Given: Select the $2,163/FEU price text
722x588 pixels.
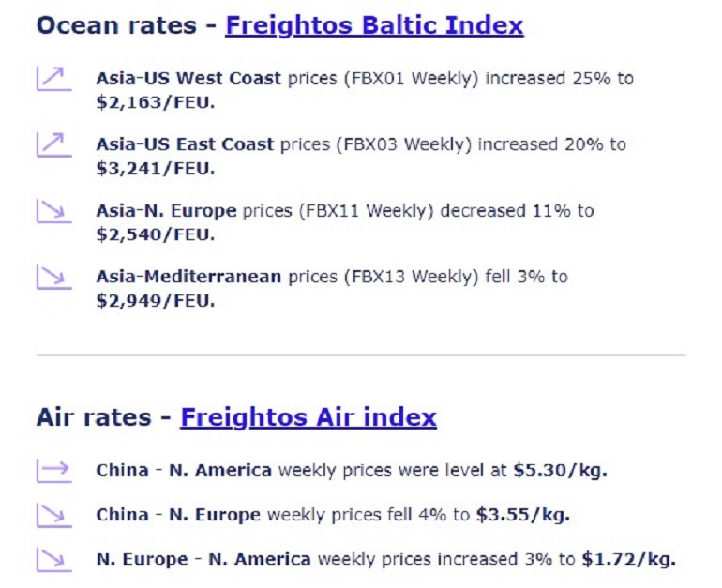Looking at the screenshot, I should tap(156, 102).
